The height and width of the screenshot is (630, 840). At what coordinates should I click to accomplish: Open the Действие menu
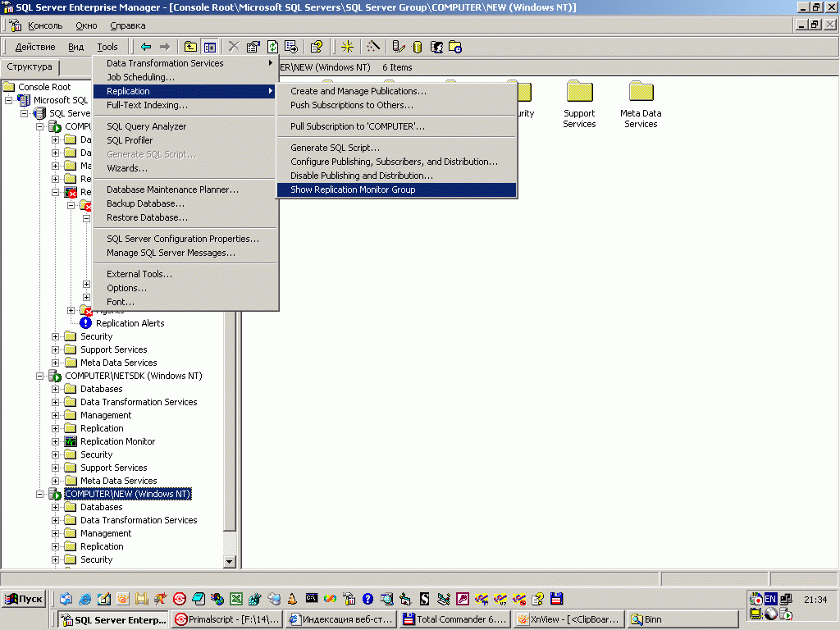click(34, 47)
